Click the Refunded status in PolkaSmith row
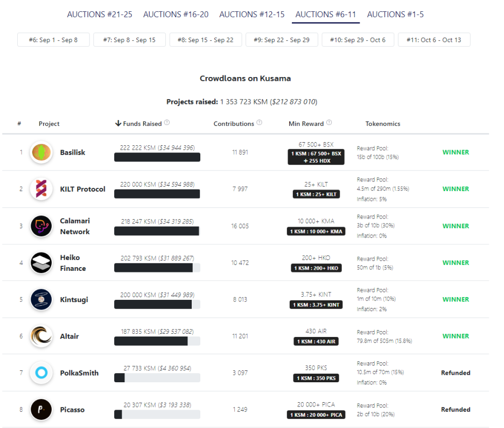504x428 pixels. point(456,373)
